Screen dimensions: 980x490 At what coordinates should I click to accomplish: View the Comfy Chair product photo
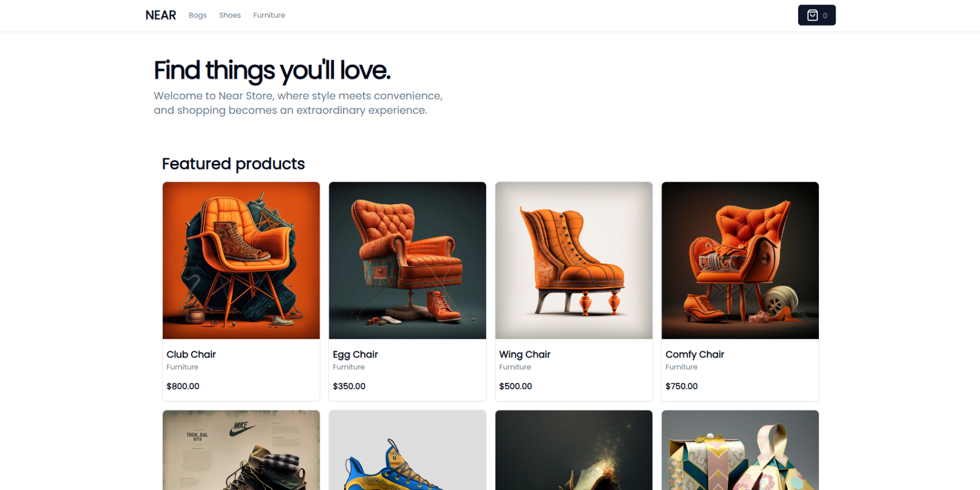pos(740,260)
